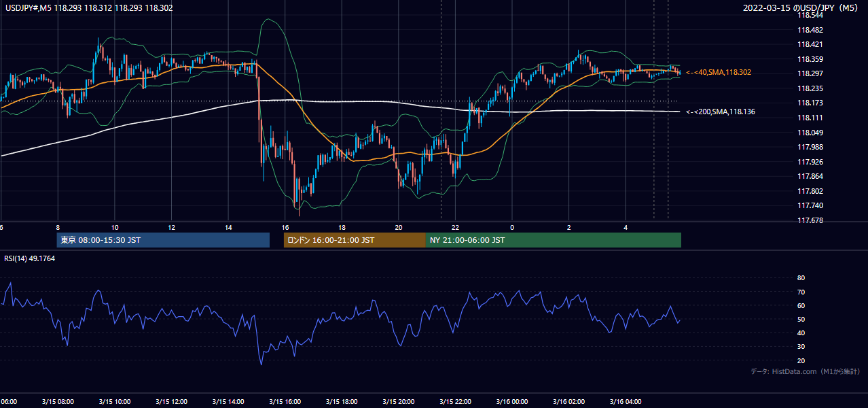Select the London 16:00-21:00 JST session bar

click(355, 240)
